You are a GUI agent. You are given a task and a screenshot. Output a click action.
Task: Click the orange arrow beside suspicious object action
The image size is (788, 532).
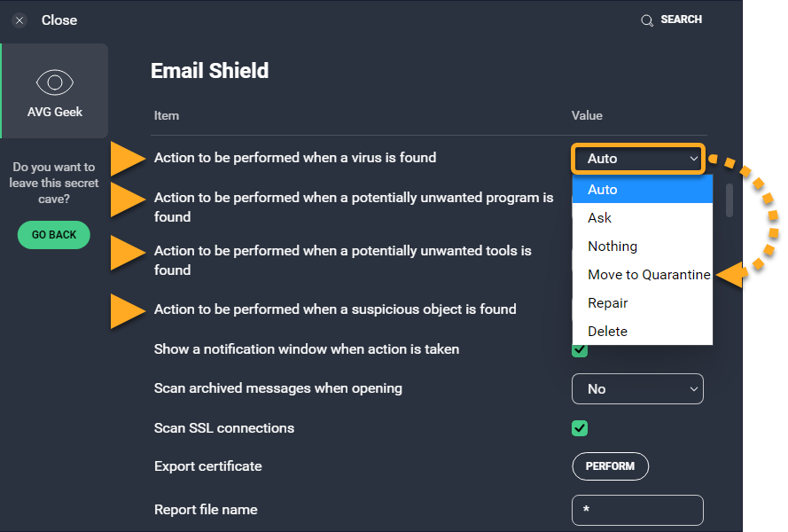128,310
